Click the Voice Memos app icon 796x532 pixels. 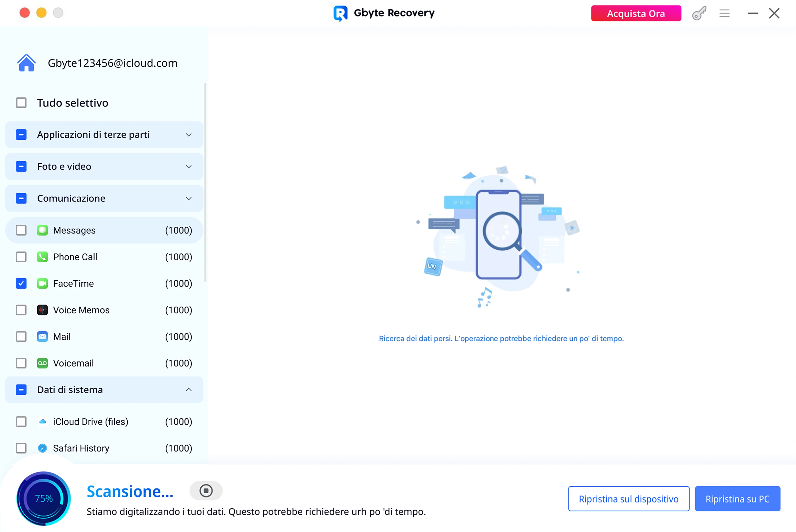click(x=43, y=310)
